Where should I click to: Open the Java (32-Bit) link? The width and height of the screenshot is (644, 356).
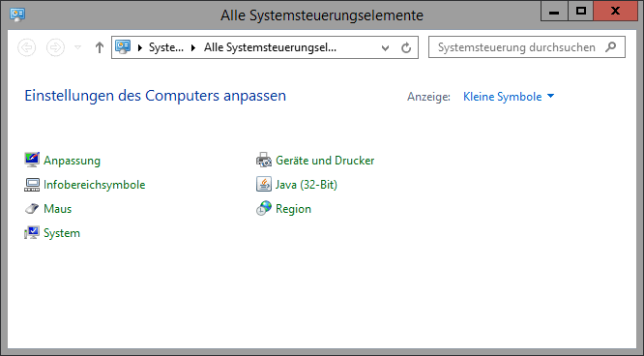pos(307,185)
